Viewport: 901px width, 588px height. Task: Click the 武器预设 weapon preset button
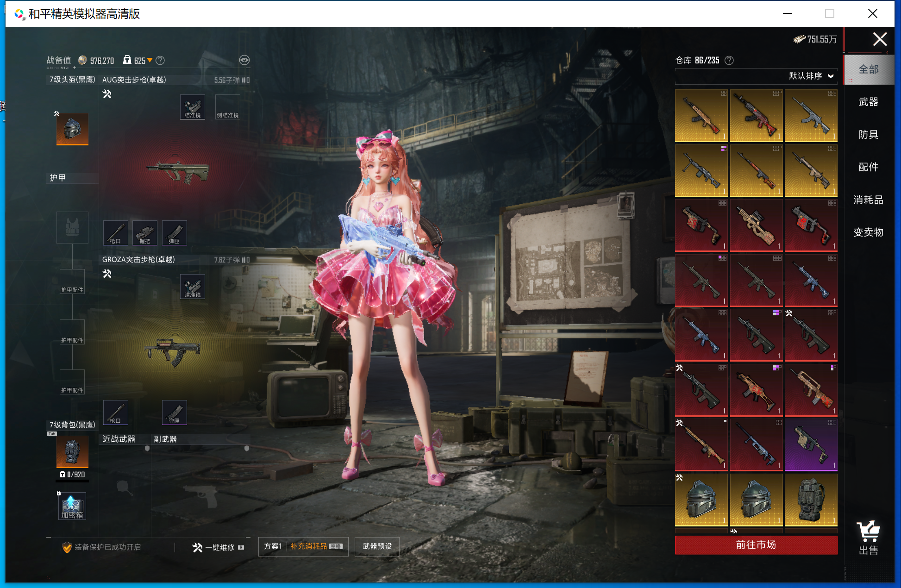pos(377,546)
